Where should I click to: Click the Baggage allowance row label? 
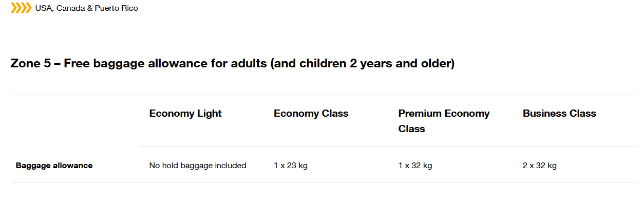54,166
